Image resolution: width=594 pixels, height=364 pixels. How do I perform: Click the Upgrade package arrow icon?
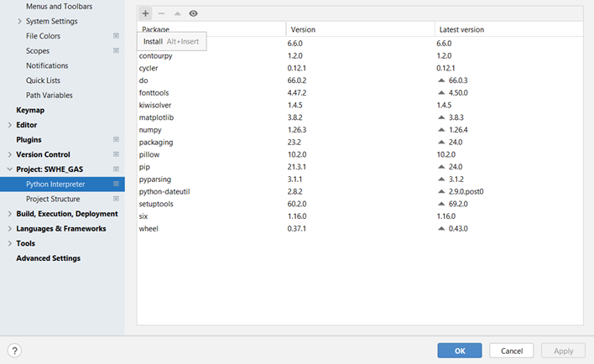tap(177, 13)
